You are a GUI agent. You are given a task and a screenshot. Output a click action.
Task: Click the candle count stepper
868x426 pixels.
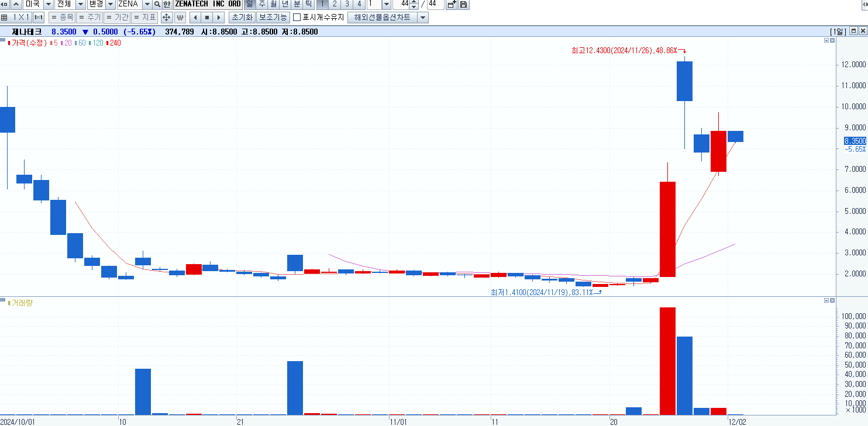point(414,4)
